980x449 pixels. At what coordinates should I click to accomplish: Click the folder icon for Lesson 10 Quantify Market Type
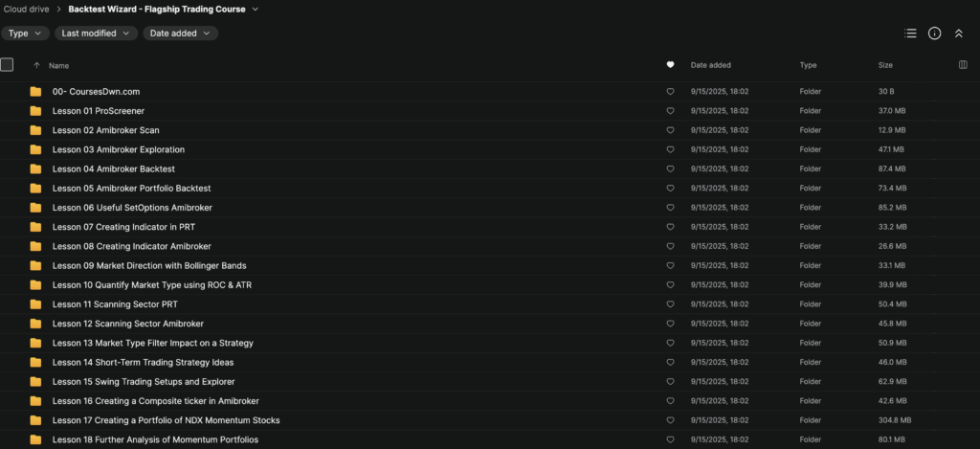pyautogui.click(x=35, y=285)
